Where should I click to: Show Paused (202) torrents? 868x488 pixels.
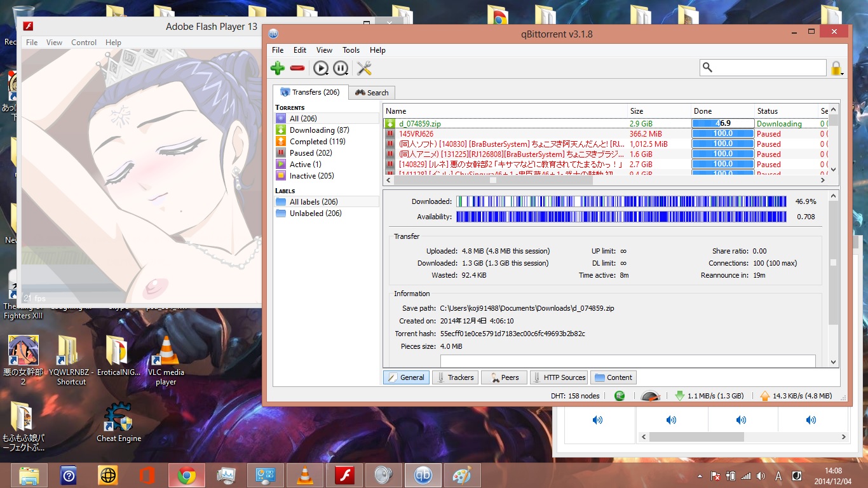(x=327, y=152)
